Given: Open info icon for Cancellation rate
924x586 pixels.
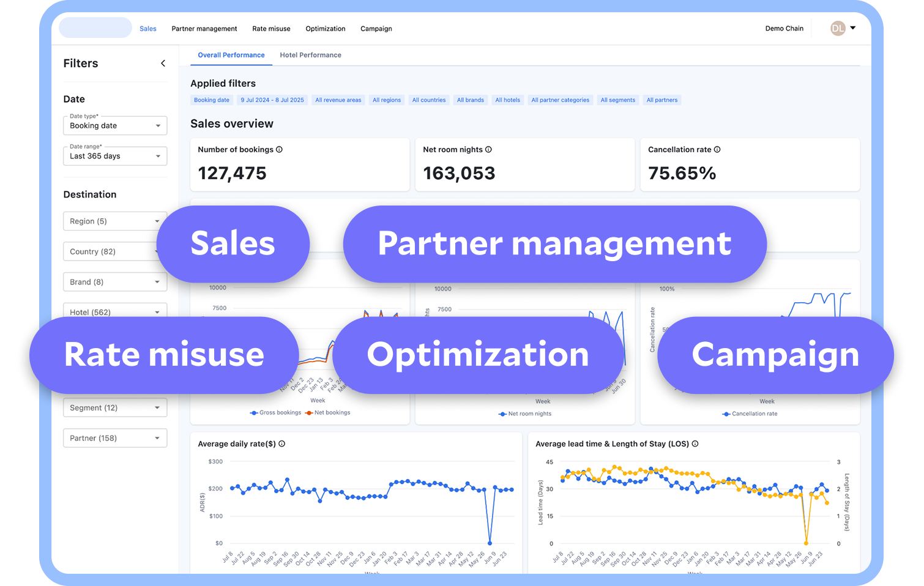Looking at the screenshot, I should pos(717,149).
